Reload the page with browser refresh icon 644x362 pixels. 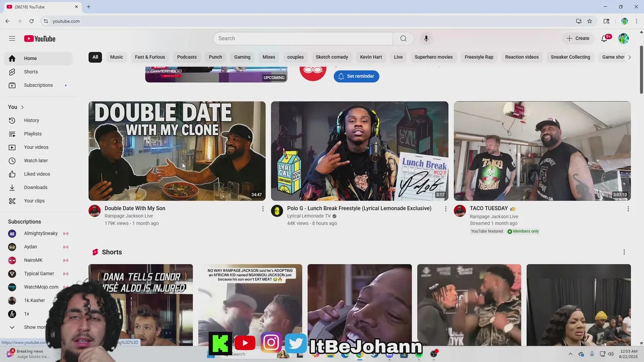[x=31, y=21]
